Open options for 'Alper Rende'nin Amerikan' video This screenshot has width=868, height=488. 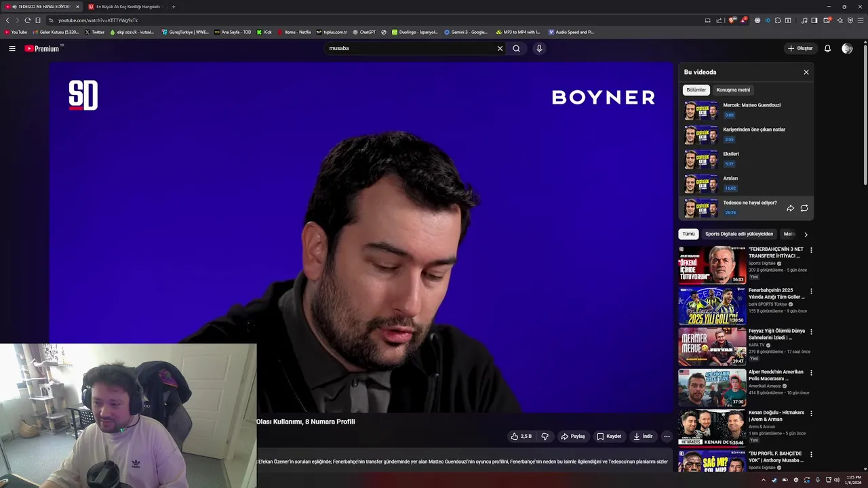(811, 372)
